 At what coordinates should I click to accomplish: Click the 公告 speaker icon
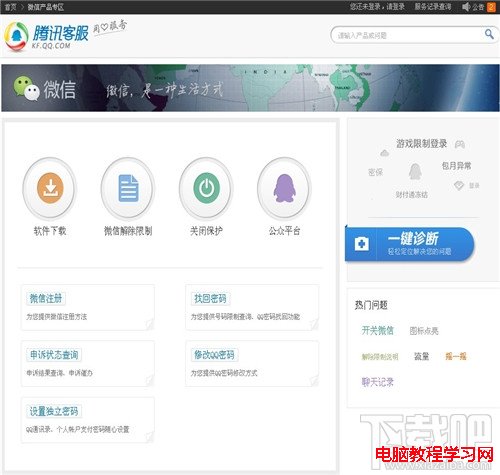coord(466,7)
